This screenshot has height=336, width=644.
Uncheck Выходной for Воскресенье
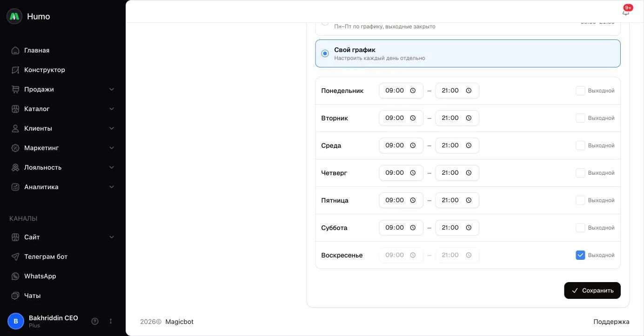[580, 255]
